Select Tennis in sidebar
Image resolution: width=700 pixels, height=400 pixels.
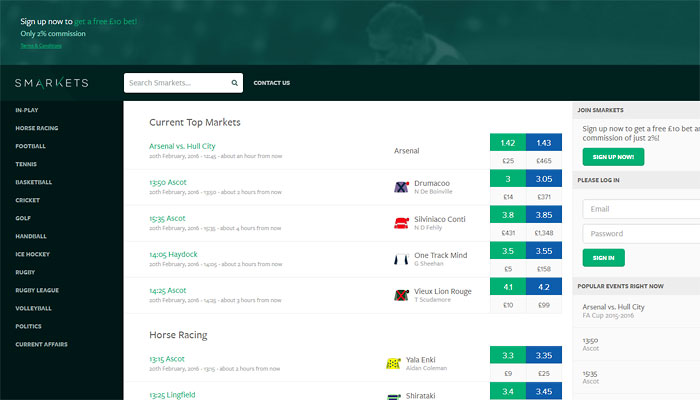pyautogui.click(x=26, y=164)
